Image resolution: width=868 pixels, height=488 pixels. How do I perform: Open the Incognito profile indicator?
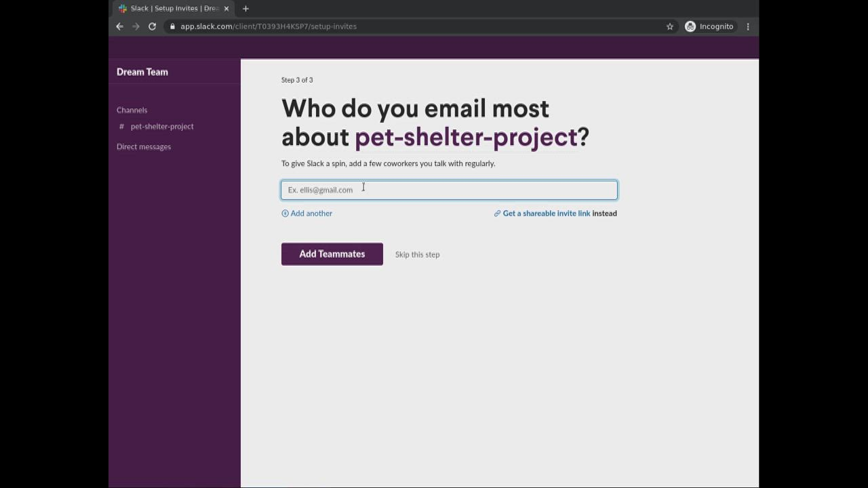point(709,26)
